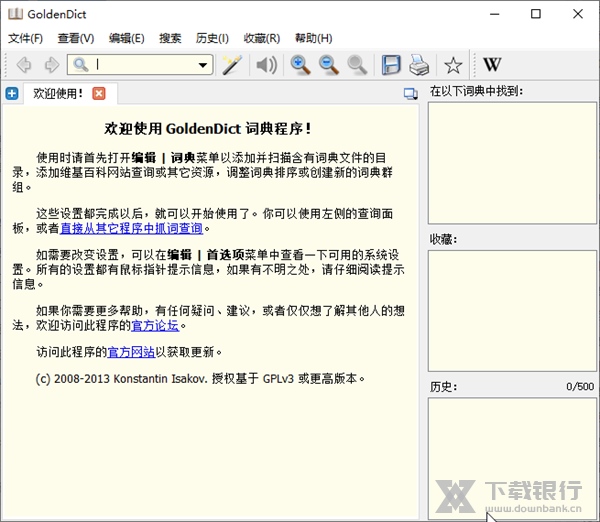
Task: Click the zoom out magnifier
Action: (328, 66)
